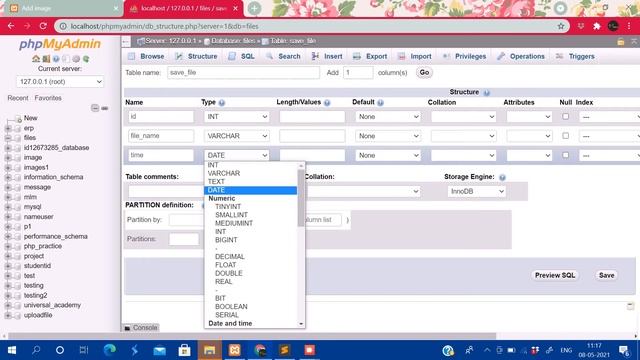Open the Insert tab
This screenshot has width=640, height=360.
(x=327, y=56)
